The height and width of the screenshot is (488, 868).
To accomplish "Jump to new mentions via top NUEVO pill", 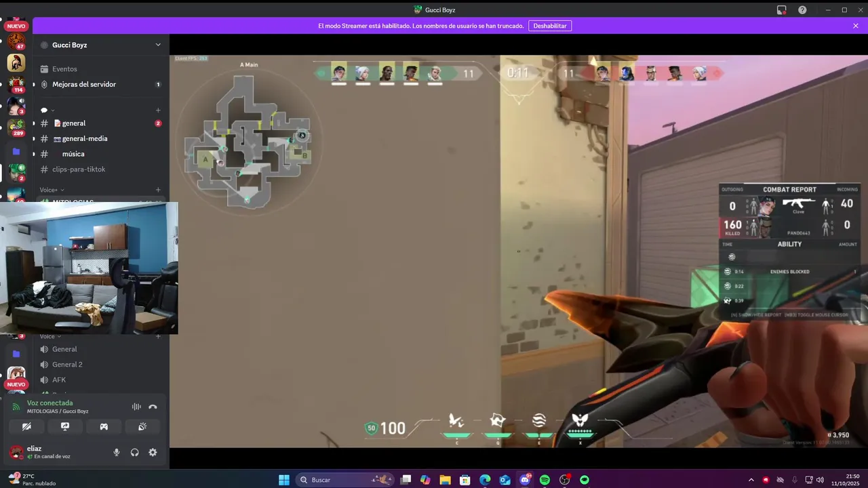I will click(x=16, y=26).
